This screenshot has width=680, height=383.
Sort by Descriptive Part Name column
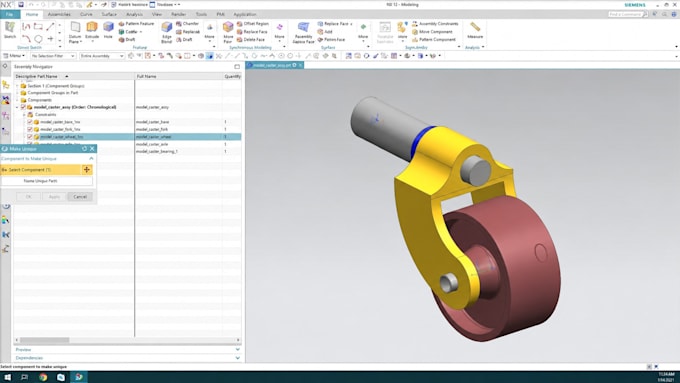(74, 76)
